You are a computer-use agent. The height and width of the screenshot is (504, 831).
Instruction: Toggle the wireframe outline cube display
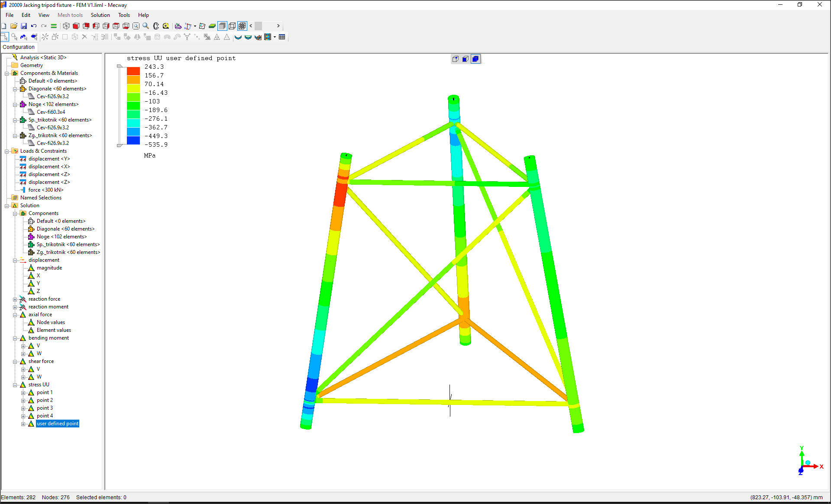coord(232,26)
